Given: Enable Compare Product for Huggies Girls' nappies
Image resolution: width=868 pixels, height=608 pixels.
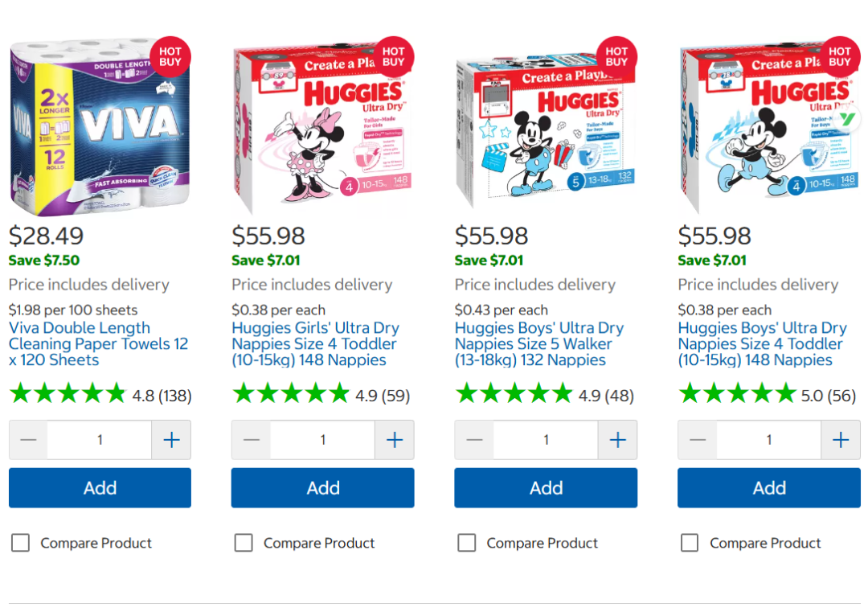Looking at the screenshot, I should pyautogui.click(x=244, y=543).
